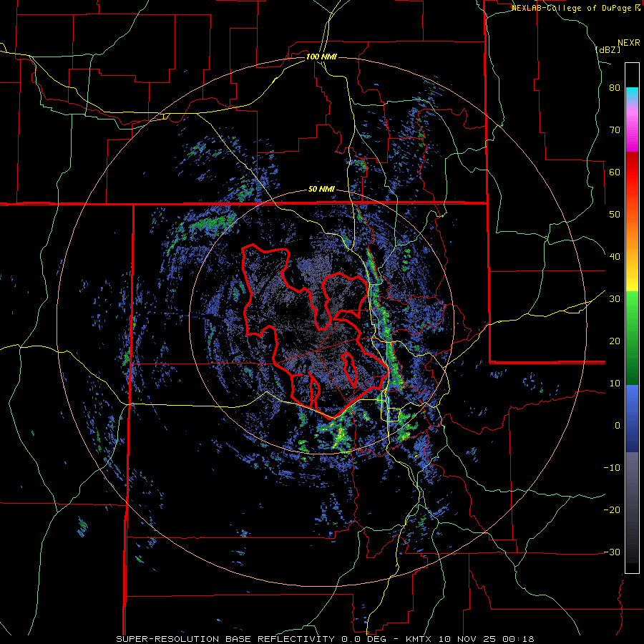644x644 pixels.
Task: Click the 80 dBZ scale value
Action: tap(615, 88)
